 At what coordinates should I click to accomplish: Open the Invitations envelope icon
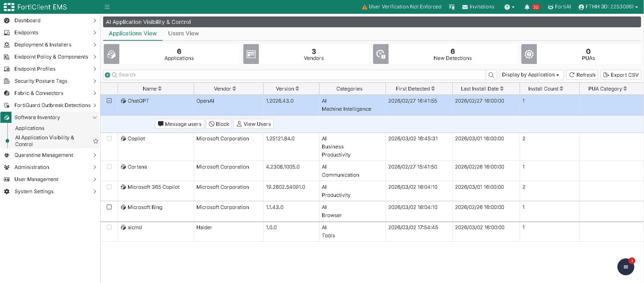pos(465,7)
